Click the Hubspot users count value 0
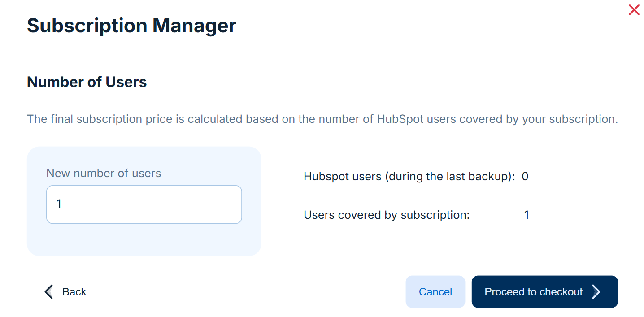This screenshot has width=644, height=317. tap(525, 177)
